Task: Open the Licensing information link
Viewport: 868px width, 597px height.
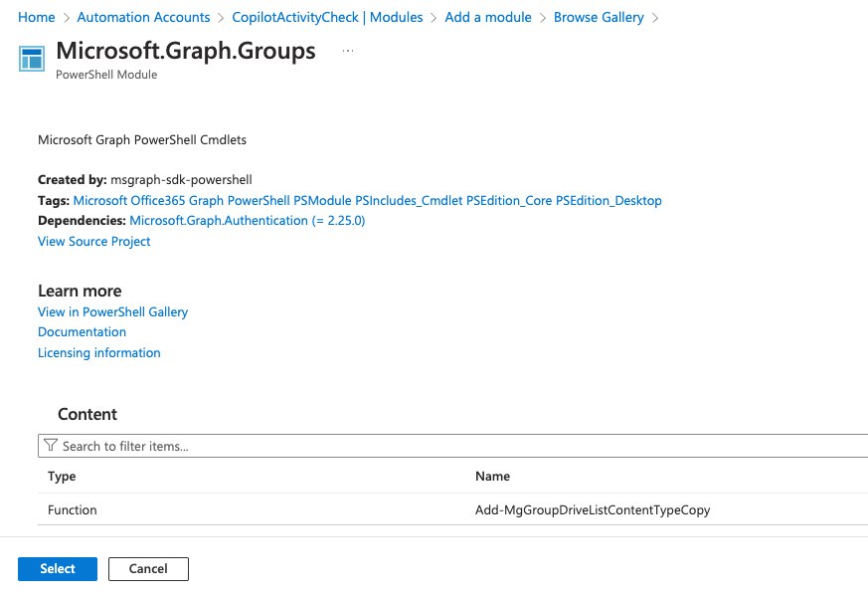Action: [x=98, y=352]
